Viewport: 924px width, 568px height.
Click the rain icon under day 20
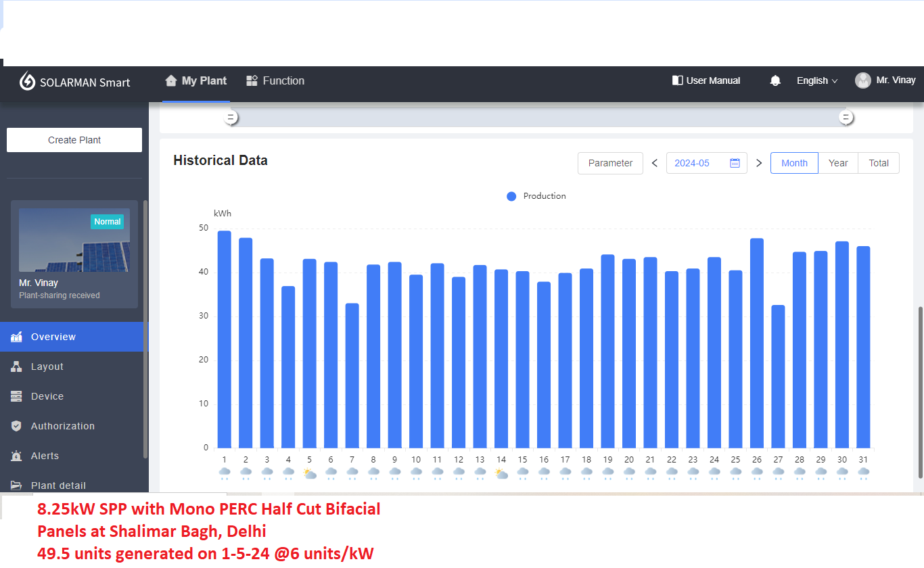point(629,473)
